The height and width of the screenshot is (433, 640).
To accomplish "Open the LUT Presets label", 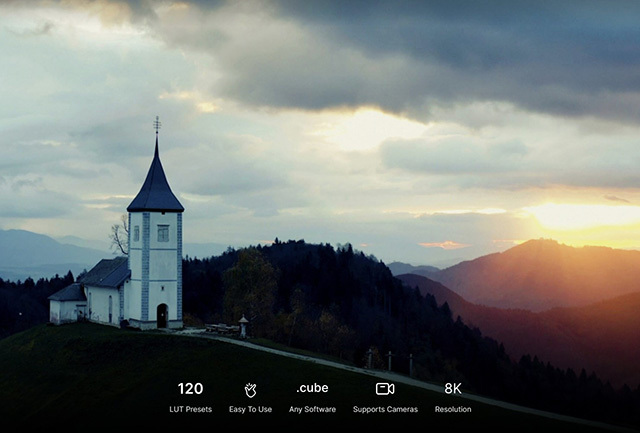I will 190,409.
